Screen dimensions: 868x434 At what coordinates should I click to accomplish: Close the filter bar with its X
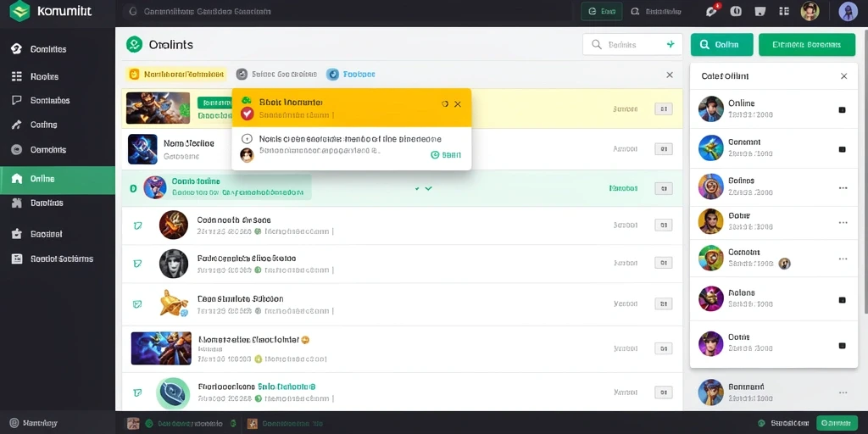(x=670, y=75)
